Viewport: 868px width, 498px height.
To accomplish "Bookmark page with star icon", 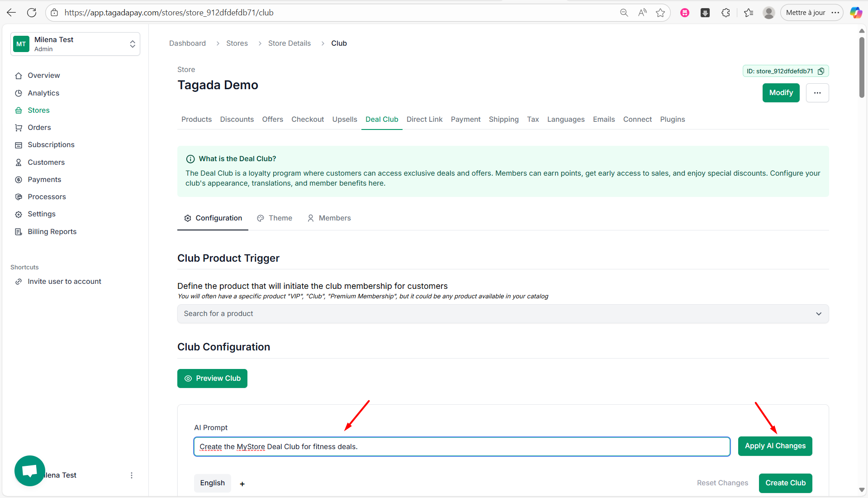I will pyautogui.click(x=660, y=13).
